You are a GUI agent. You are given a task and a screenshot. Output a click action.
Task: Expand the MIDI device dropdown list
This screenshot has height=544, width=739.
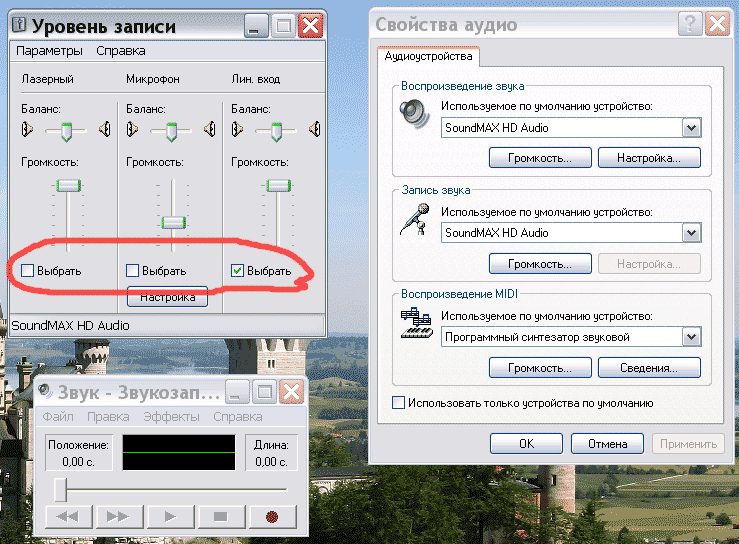[690, 338]
